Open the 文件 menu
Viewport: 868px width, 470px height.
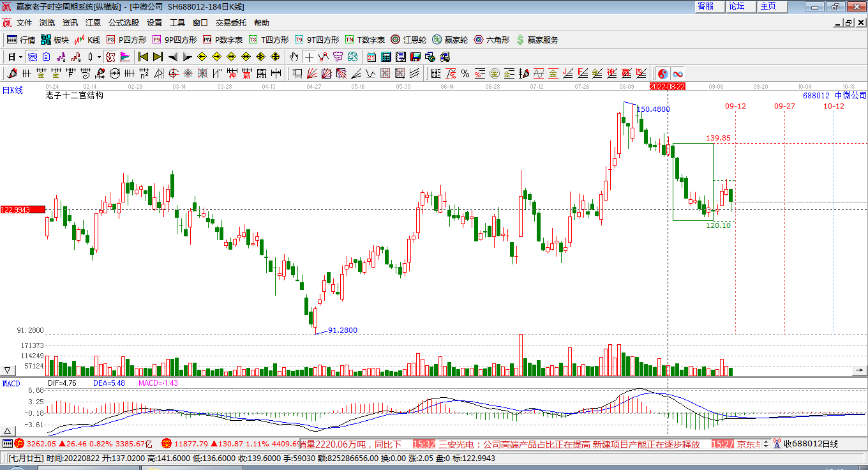pos(24,22)
